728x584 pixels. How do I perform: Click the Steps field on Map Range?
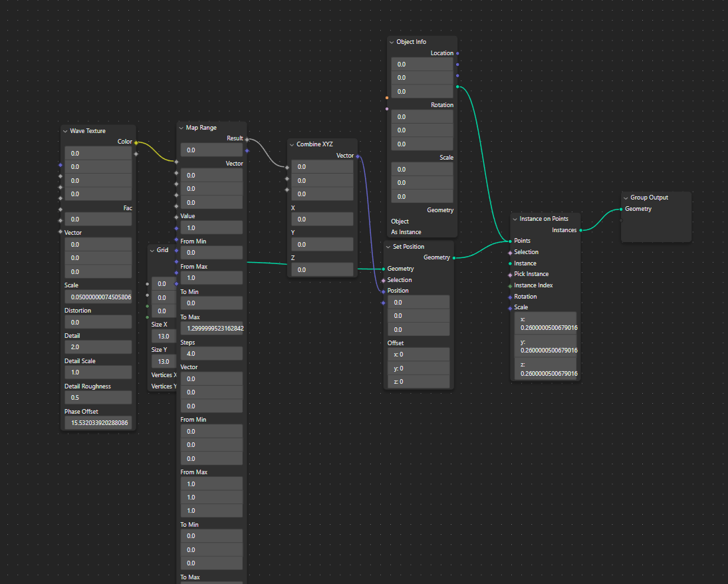[211, 353]
